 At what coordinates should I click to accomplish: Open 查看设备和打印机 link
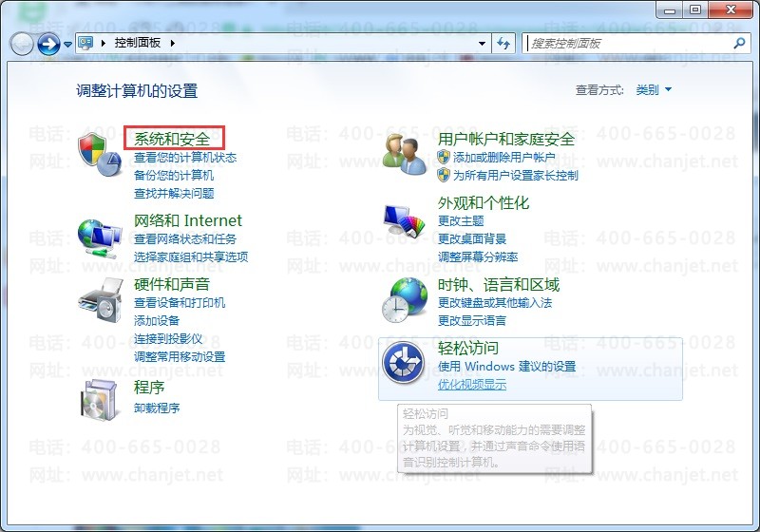[x=180, y=303]
